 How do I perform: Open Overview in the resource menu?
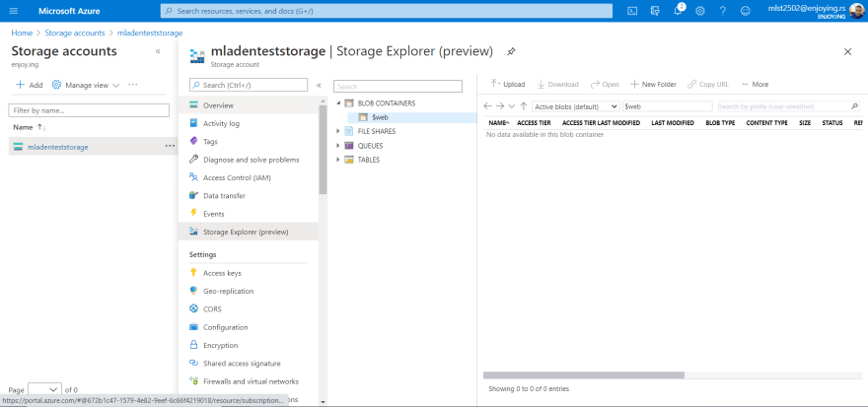[x=248, y=105]
